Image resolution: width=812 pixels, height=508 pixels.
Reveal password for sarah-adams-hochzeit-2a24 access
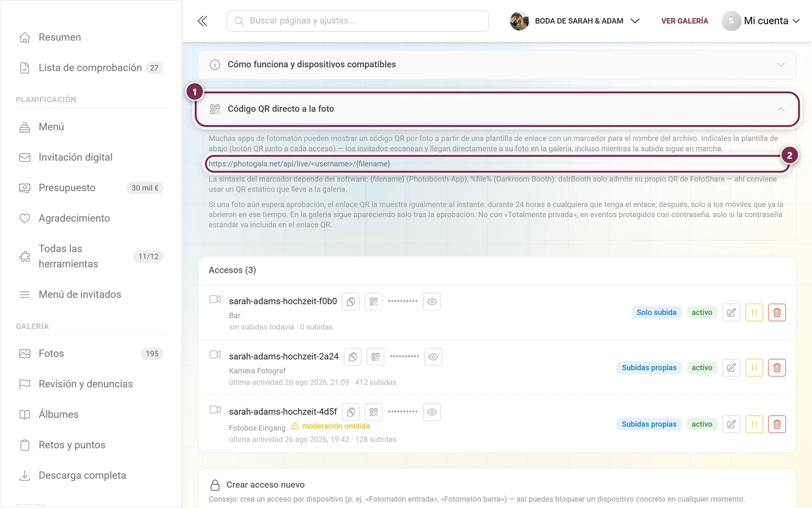pyautogui.click(x=433, y=357)
